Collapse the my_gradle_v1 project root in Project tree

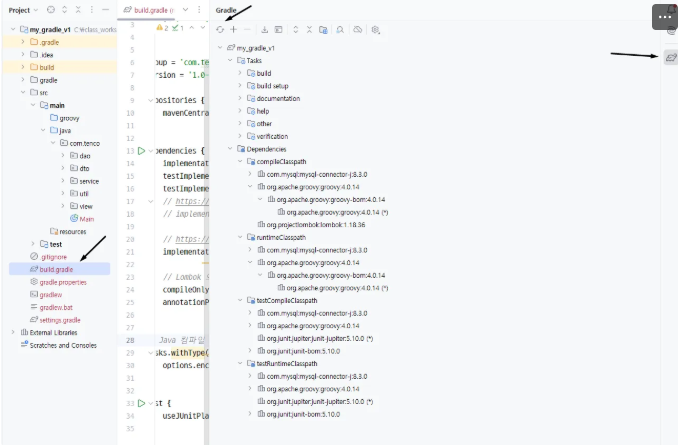13,29
